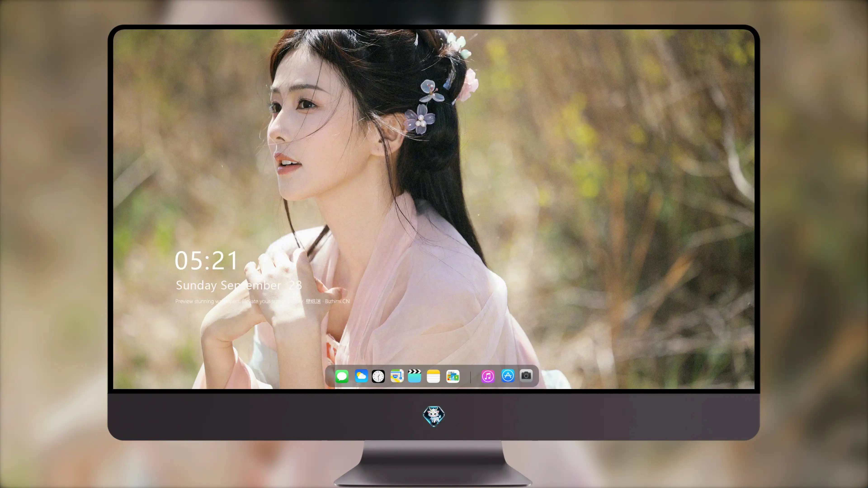Open the Weather app icon

pos(361,376)
